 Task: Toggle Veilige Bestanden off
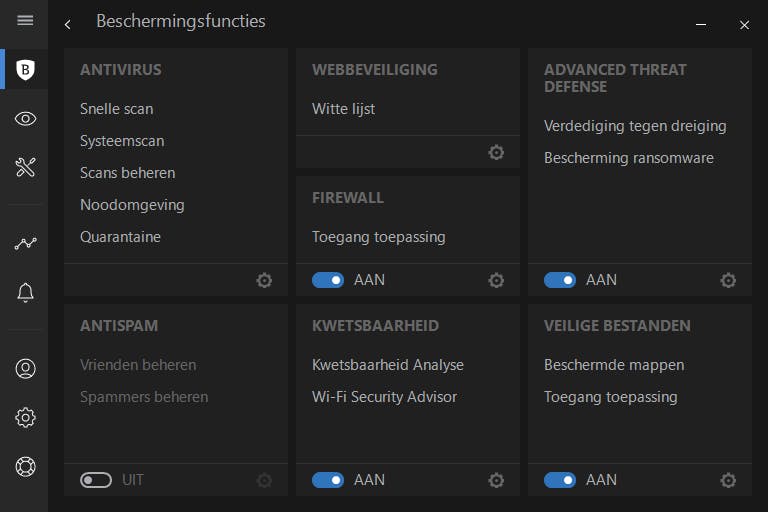(x=560, y=481)
